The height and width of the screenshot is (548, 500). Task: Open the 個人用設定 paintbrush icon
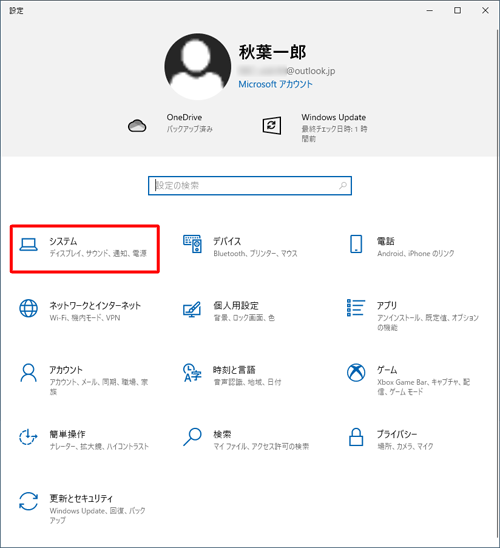(192, 309)
